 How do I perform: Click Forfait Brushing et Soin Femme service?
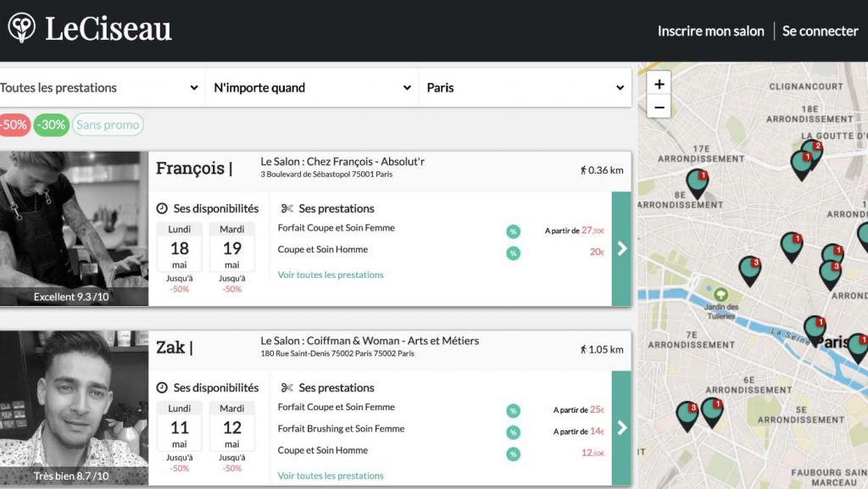click(x=341, y=429)
